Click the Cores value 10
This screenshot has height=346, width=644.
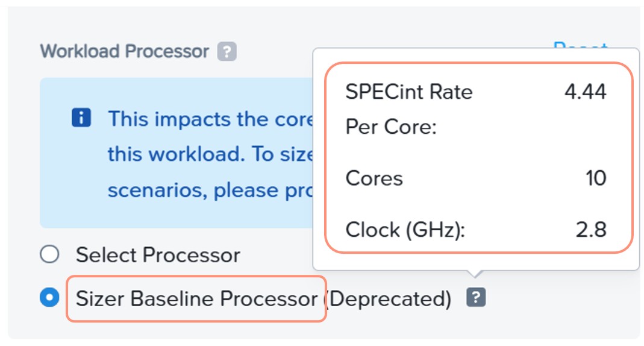click(596, 178)
